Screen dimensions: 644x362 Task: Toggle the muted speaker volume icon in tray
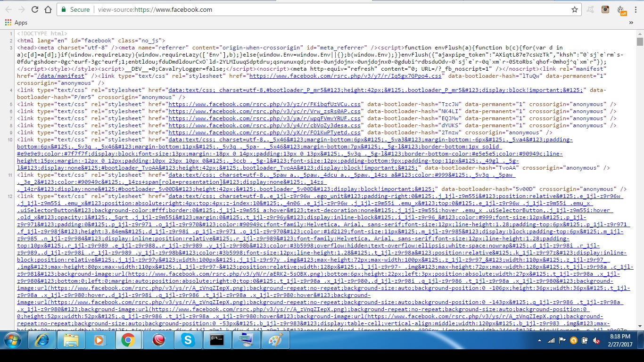tap(596, 340)
